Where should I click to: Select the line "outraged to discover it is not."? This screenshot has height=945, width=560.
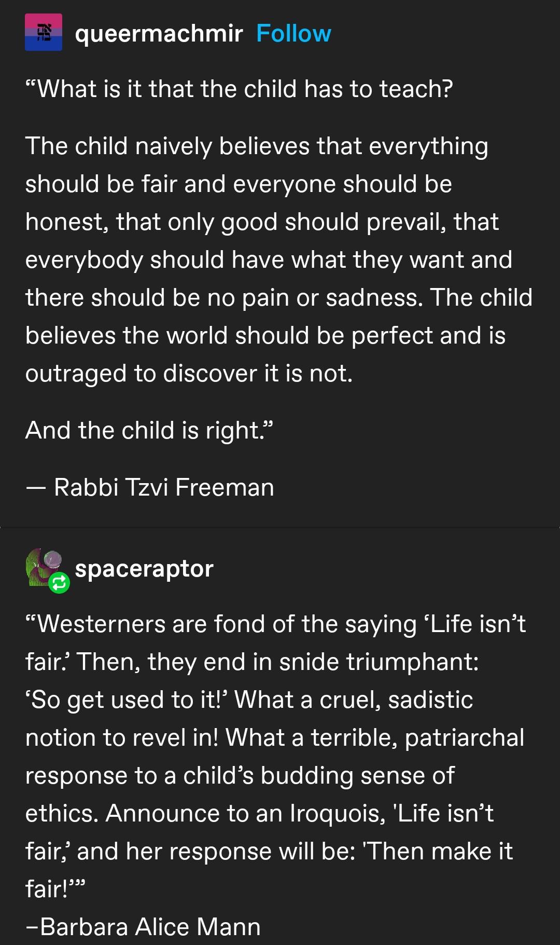pos(189,374)
